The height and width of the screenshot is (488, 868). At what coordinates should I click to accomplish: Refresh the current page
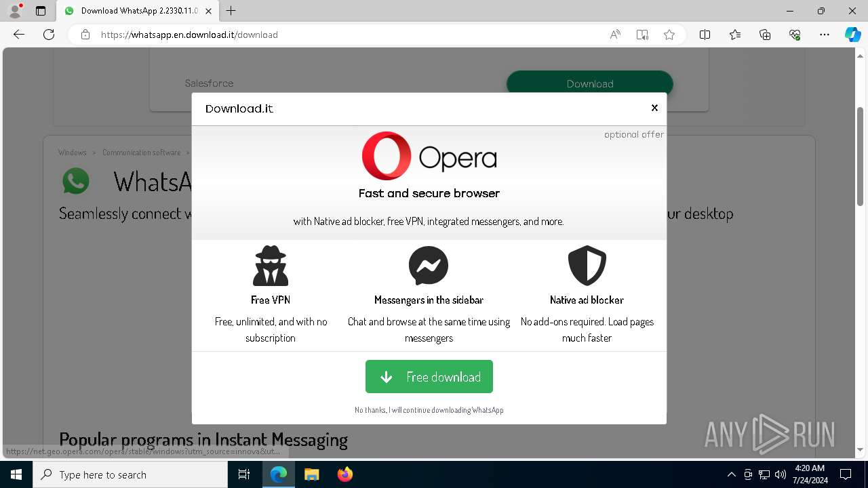pyautogui.click(x=49, y=35)
